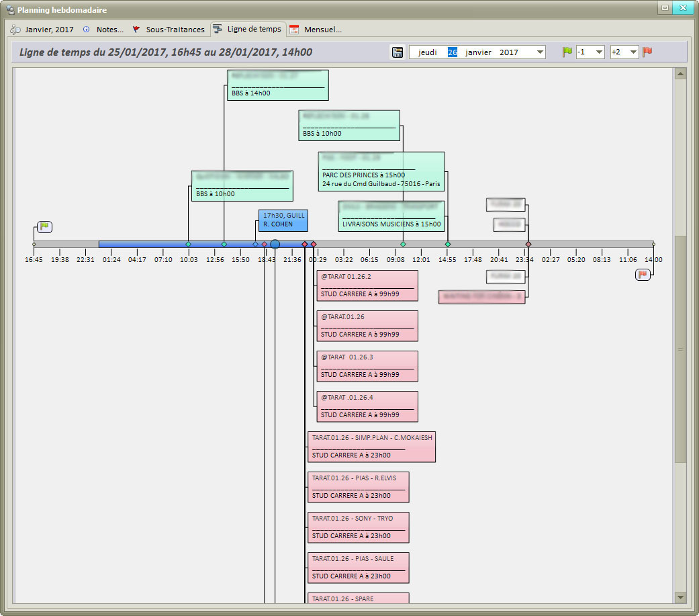The width and height of the screenshot is (699, 616).
Task: Open the Notes tab
Action: click(x=103, y=30)
